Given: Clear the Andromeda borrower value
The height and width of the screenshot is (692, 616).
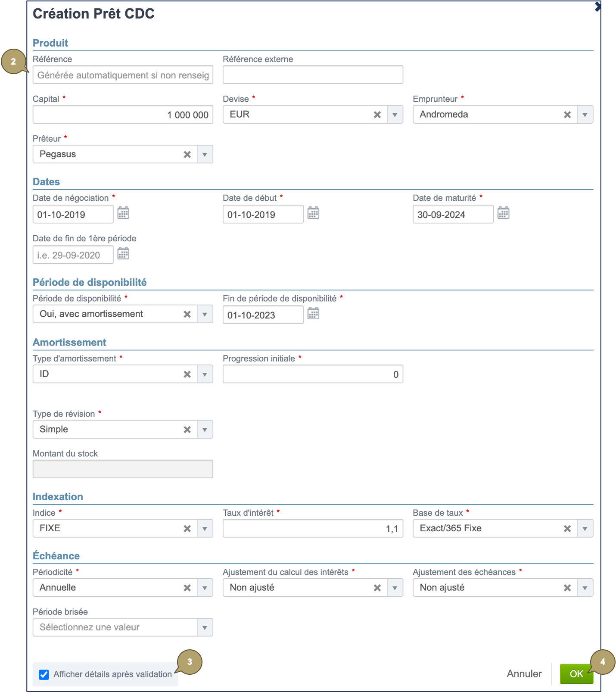Looking at the screenshot, I should tap(567, 115).
